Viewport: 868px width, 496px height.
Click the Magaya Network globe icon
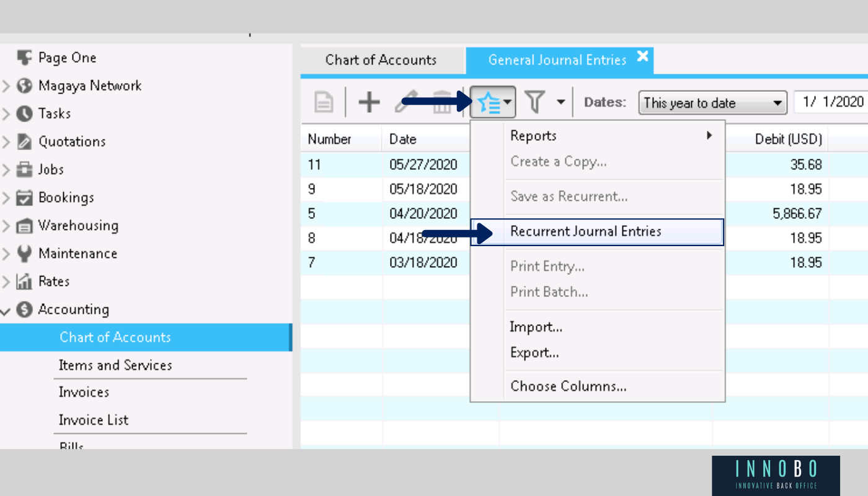tap(24, 86)
